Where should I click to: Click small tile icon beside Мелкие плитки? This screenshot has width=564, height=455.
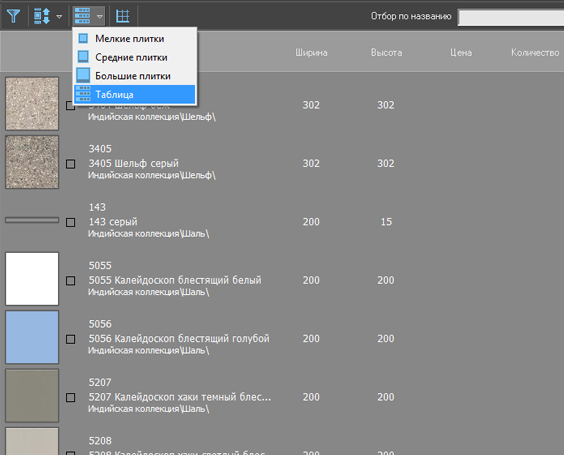83,38
